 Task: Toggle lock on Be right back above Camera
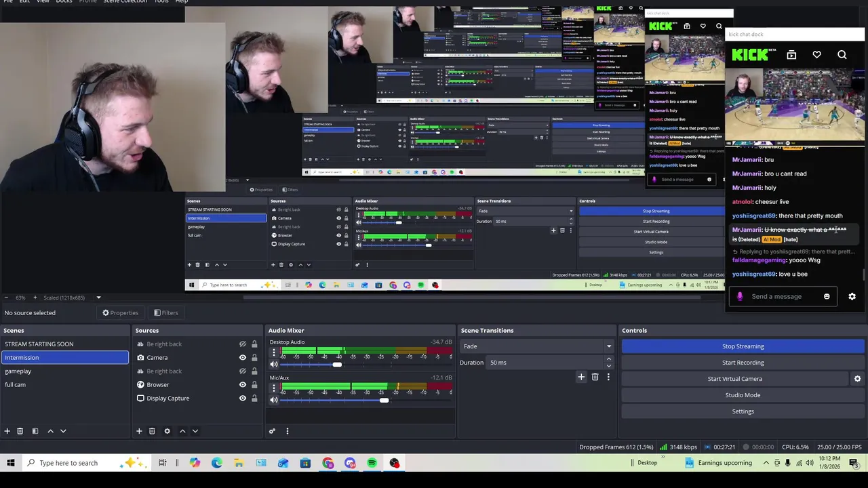pos(254,344)
